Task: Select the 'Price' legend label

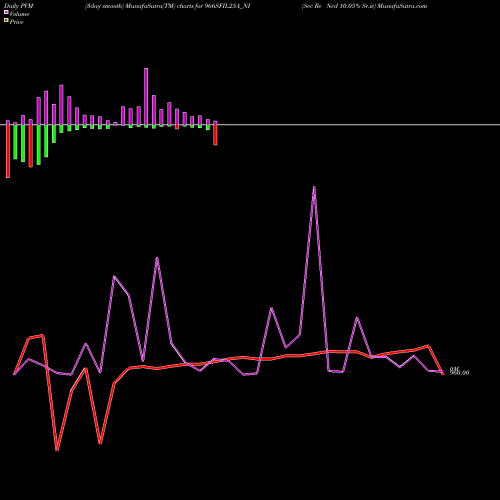Action: coord(16,22)
